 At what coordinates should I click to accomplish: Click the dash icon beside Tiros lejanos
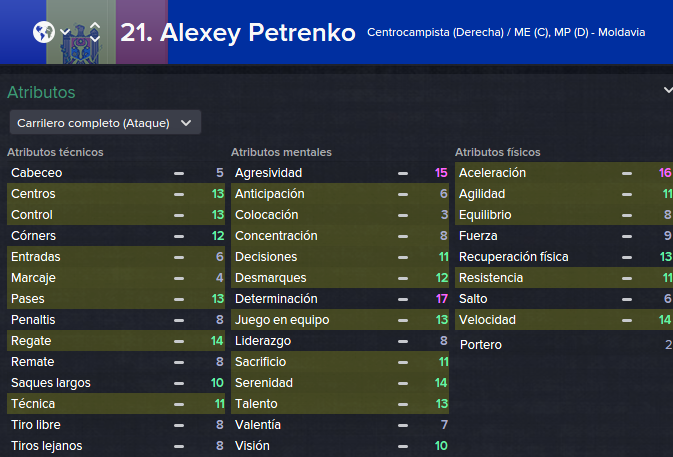[x=179, y=446]
